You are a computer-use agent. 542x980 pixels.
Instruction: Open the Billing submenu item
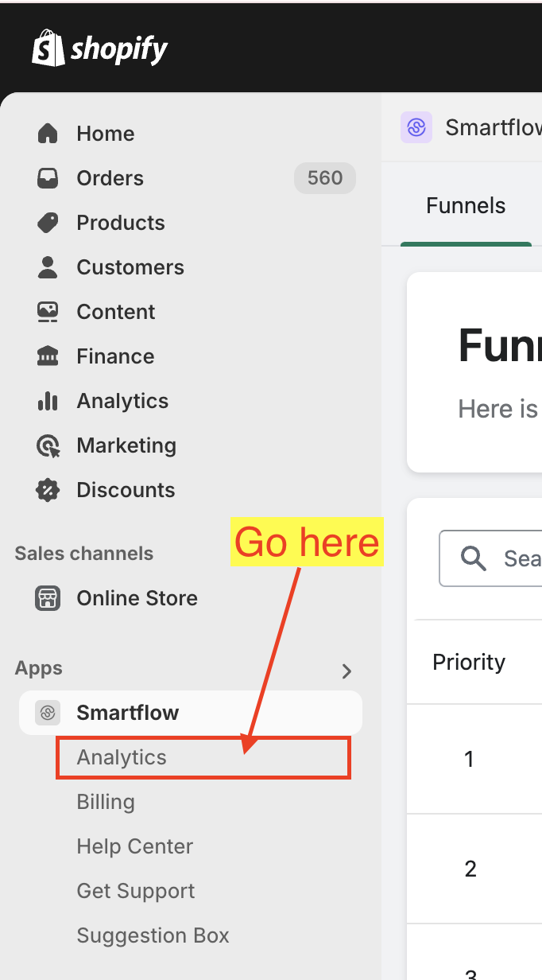coord(106,802)
